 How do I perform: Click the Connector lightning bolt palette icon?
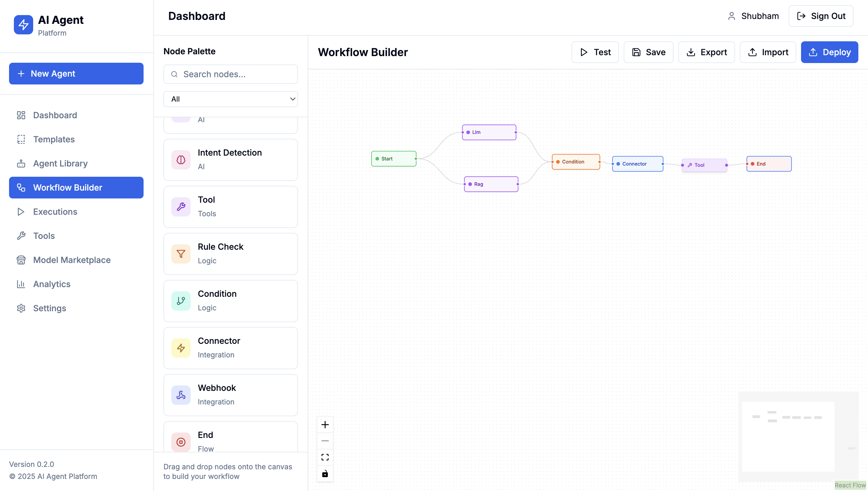pos(181,348)
